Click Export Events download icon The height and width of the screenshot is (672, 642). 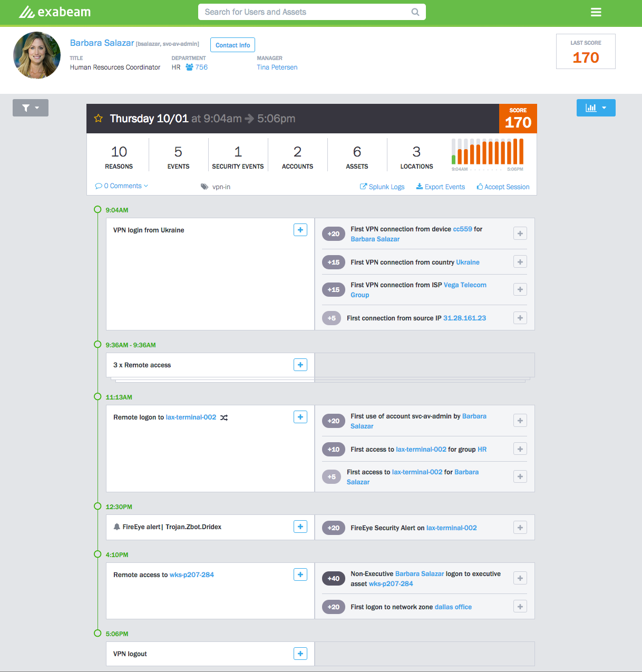tap(420, 187)
